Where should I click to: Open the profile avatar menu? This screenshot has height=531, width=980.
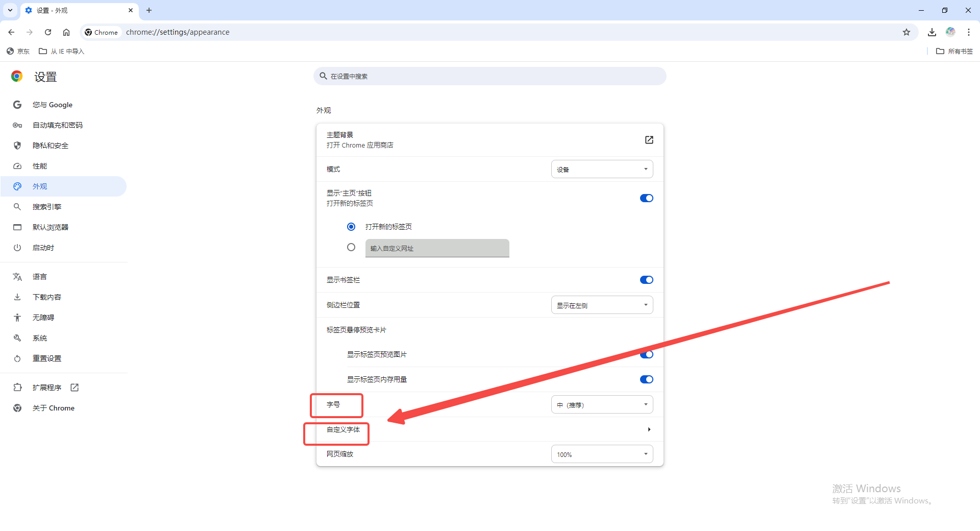(x=950, y=32)
